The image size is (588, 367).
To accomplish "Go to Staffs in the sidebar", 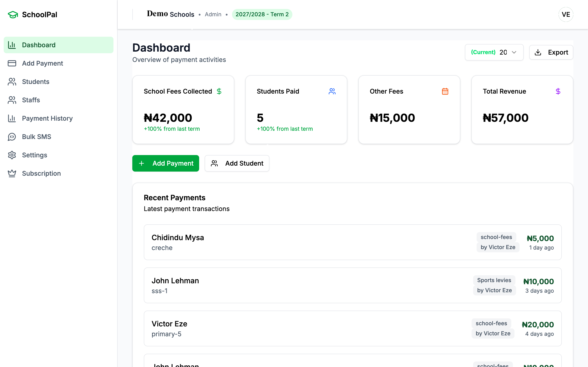I will point(31,100).
